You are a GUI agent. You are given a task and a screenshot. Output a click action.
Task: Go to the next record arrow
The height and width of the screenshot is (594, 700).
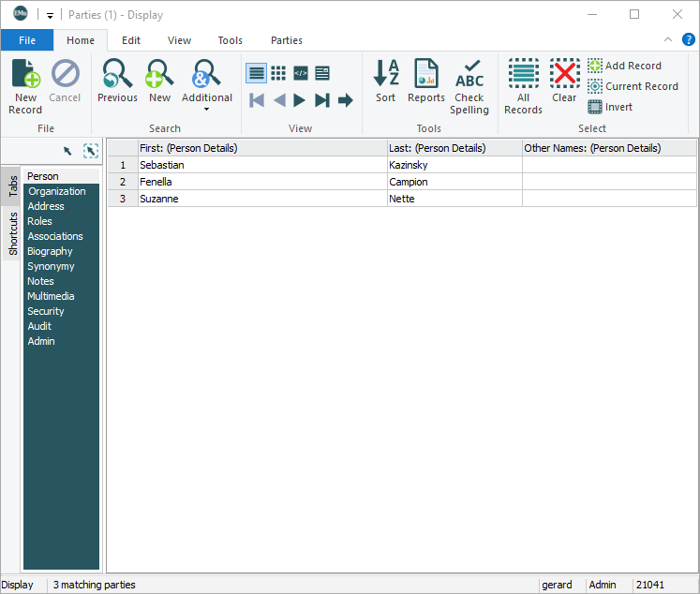point(300,100)
